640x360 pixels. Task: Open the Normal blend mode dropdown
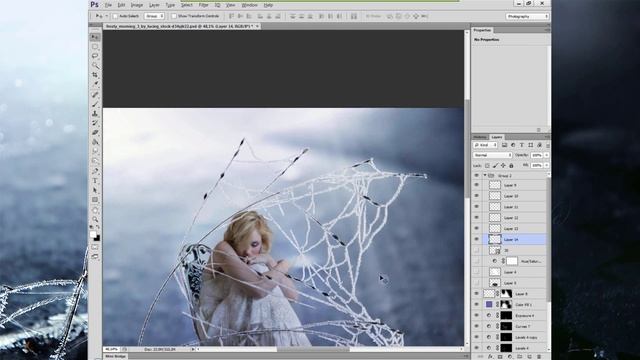point(493,155)
